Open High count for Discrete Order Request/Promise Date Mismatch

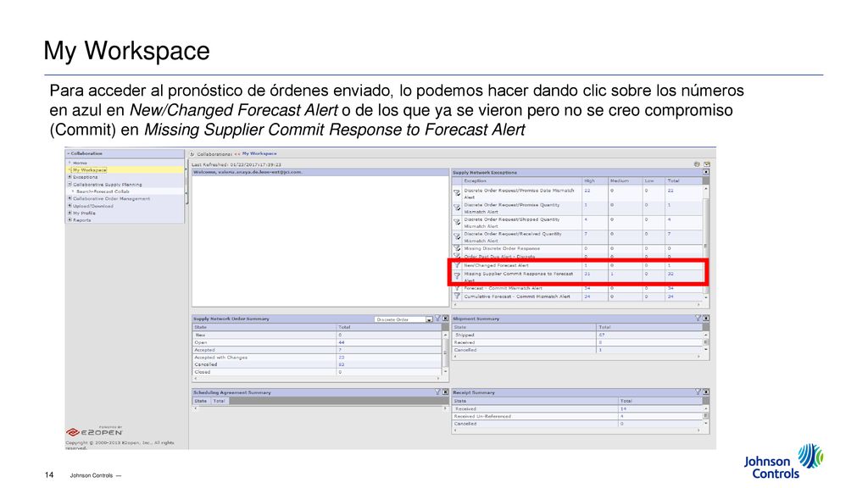[587, 191]
